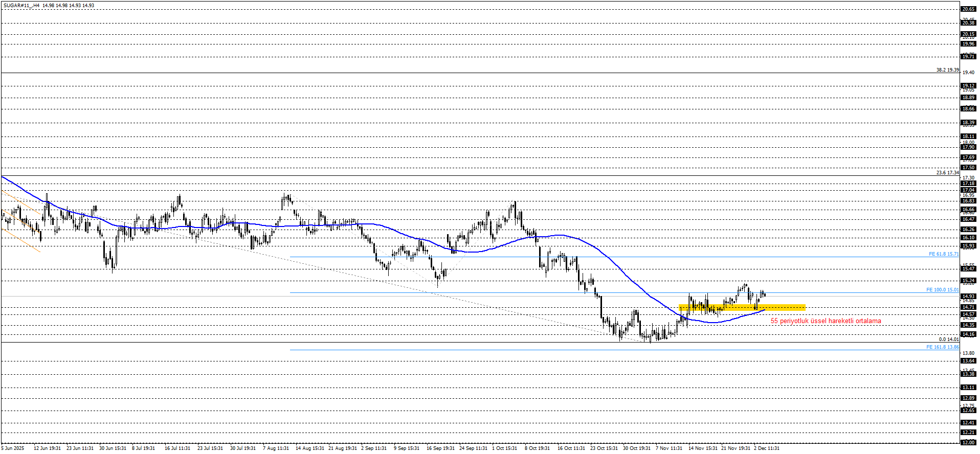Select the 7 Aug 11:31 time label
980x454 pixels.
point(276,448)
